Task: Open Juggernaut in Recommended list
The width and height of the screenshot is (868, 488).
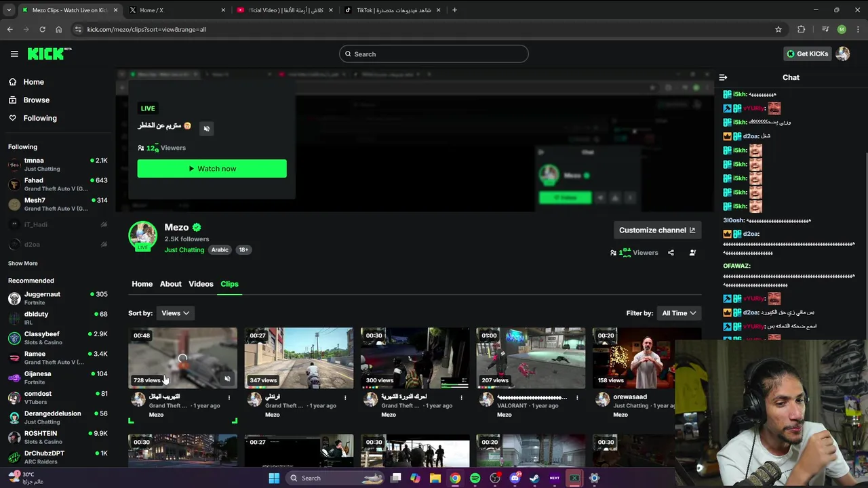Action: [x=58, y=298]
